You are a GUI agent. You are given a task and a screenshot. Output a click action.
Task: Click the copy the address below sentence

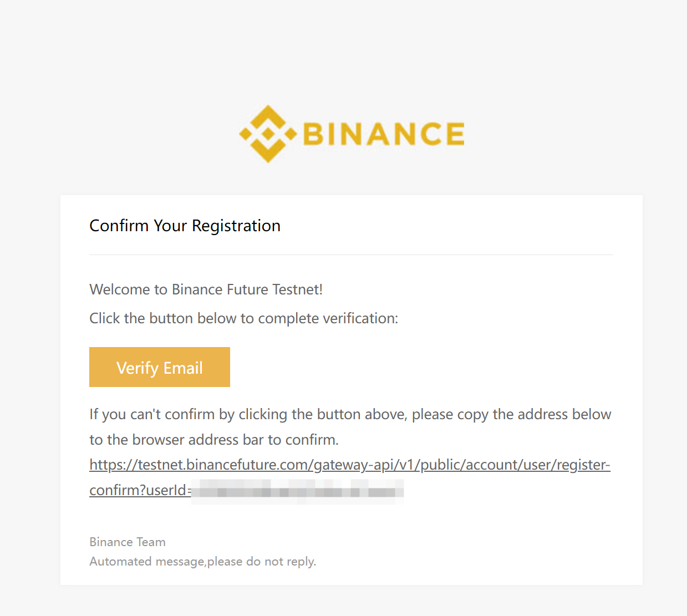(350, 414)
